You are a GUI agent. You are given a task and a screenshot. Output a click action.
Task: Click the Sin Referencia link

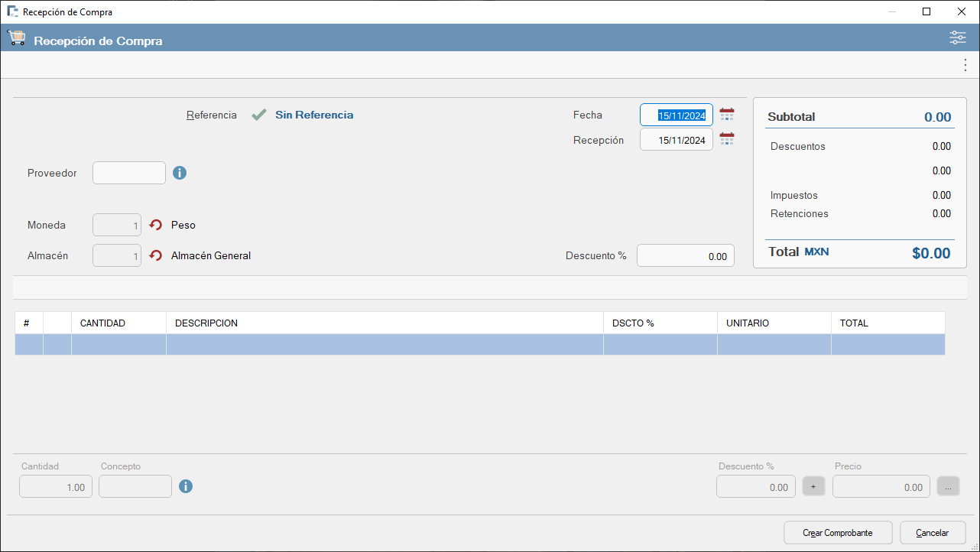click(x=314, y=115)
